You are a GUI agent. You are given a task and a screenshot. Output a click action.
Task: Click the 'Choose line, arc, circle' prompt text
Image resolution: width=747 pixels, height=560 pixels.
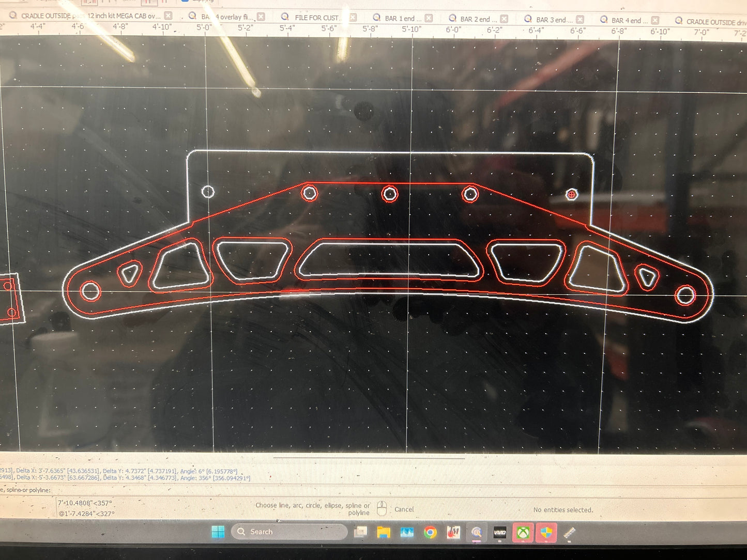[313, 509]
